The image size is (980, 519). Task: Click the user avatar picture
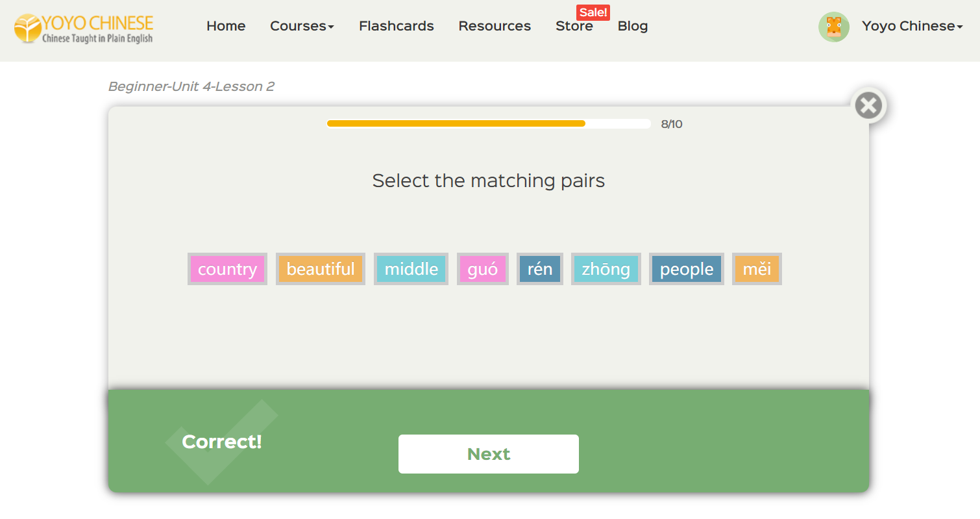point(833,27)
